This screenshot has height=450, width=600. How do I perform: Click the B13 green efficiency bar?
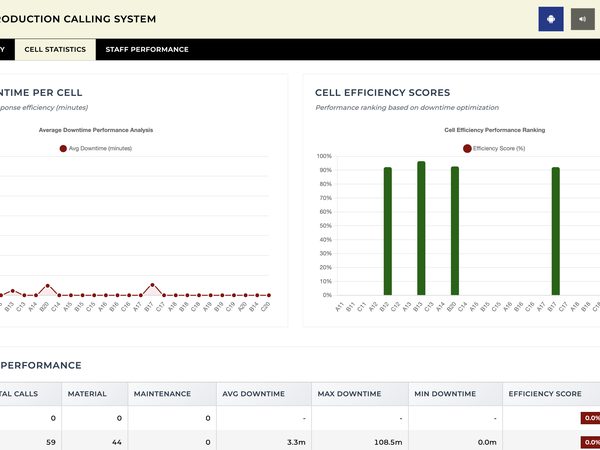[421, 228]
